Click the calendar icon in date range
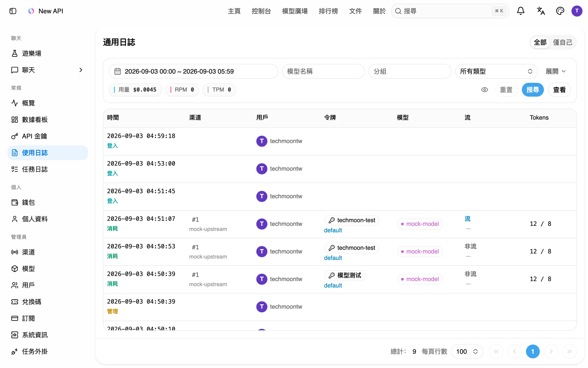Image resolution: width=588 pixels, height=368 pixels. (118, 71)
